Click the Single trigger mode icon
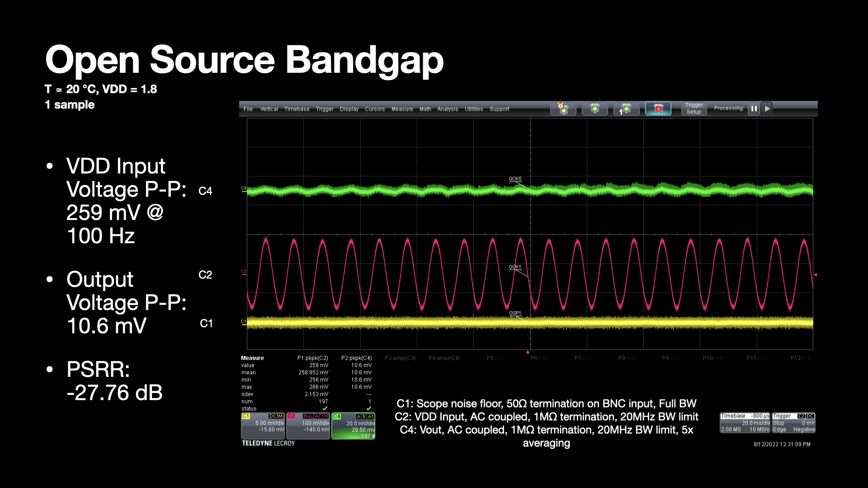 (626, 108)
